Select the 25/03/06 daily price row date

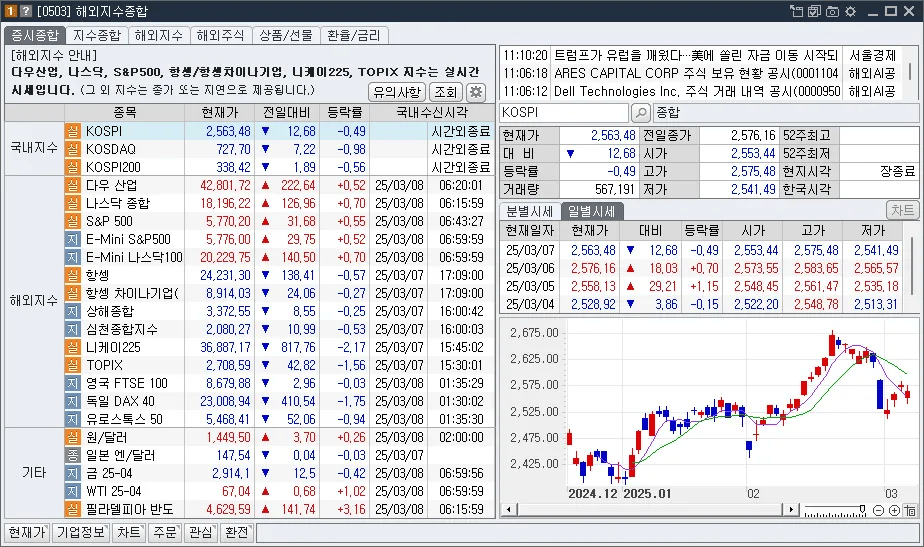pos(530,268)
